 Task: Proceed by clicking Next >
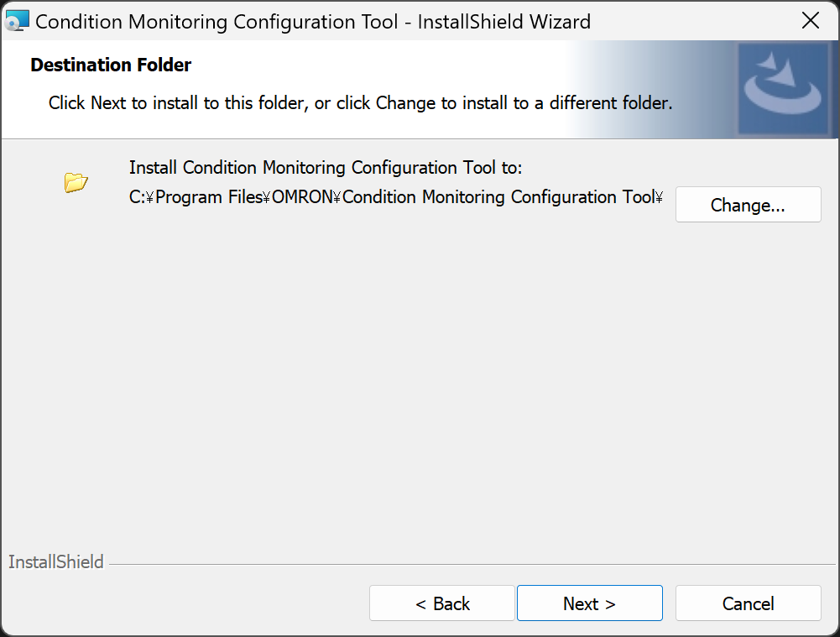tap(589, 603)
